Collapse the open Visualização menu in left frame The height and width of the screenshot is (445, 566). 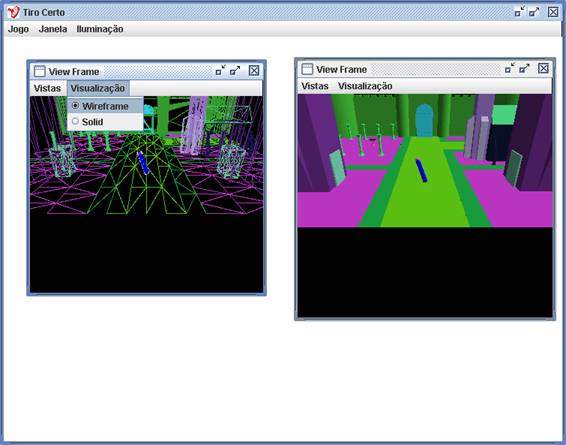pyautogui.click(x=98, y=88)
